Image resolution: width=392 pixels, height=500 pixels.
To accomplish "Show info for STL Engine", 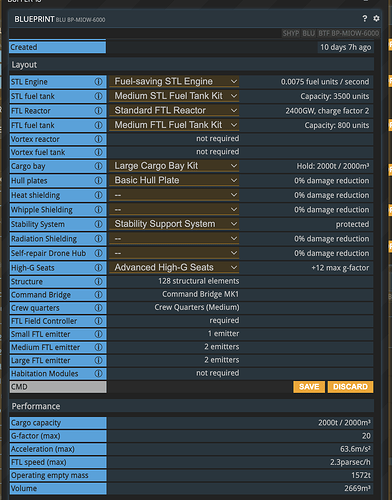I will point(98,82).
